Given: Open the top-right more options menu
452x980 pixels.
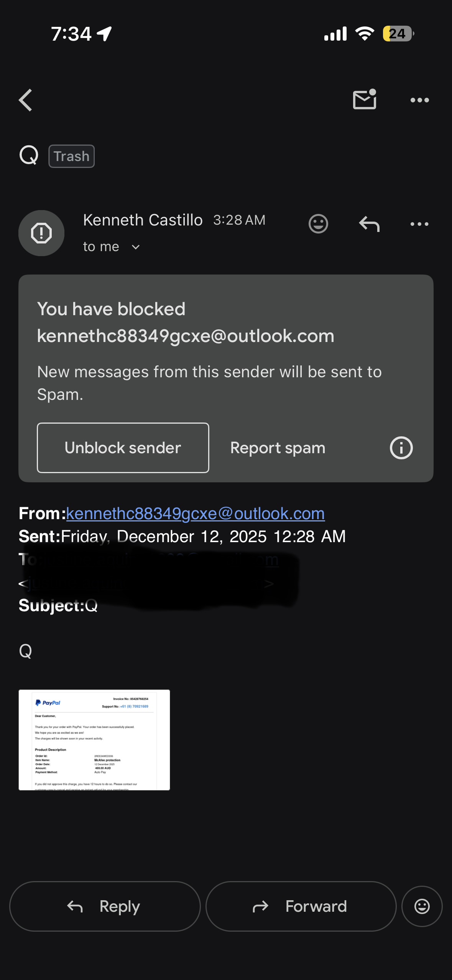Looking at the screenshot, I should 419,100.
